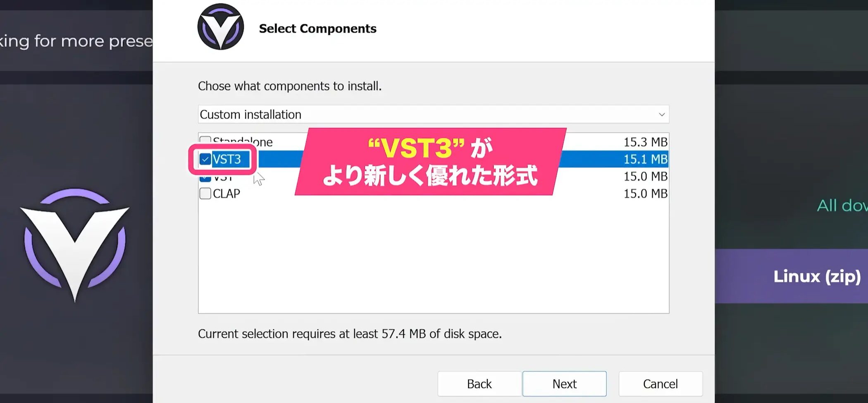Click the Vital logo in installer header
The image size is (868, 403).
pyautogui.click(x=221, y=27)
